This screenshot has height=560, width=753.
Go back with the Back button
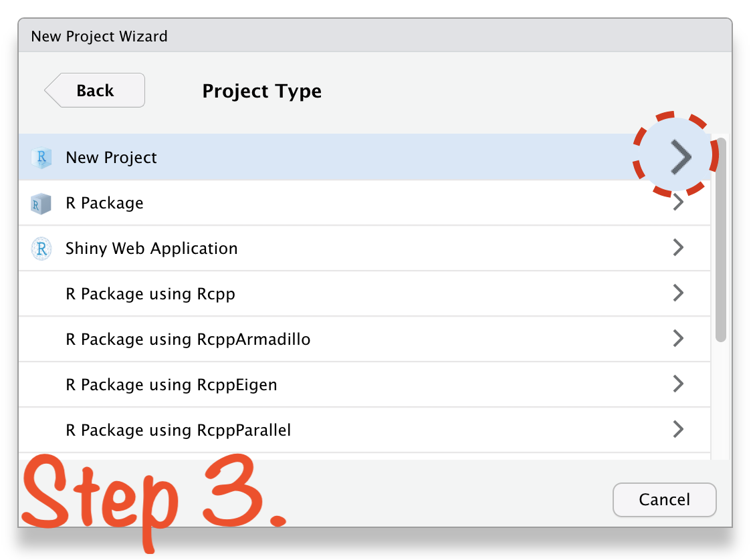pos(95,90)
